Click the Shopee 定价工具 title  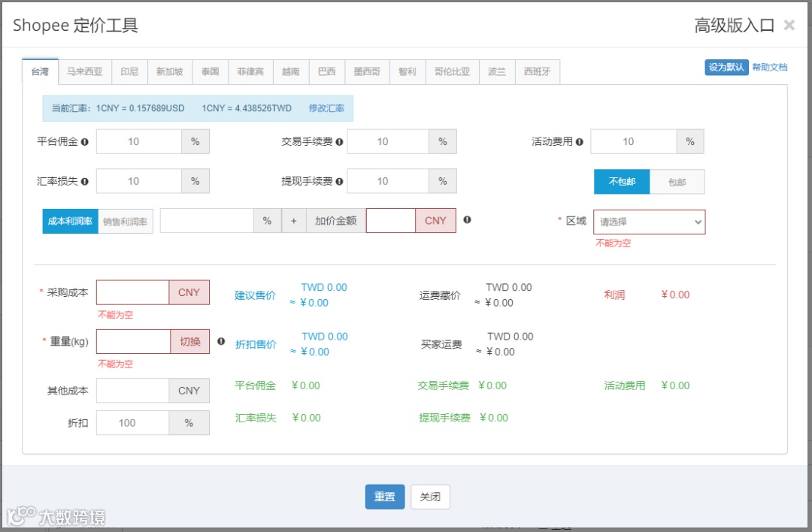[x=76, y=25]
